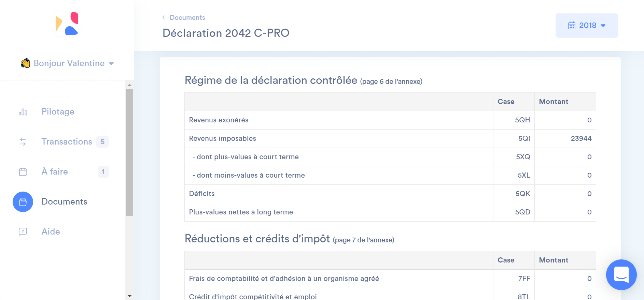
Task: Click the Transactions badge showing 5
Action: tap(102, 142)
